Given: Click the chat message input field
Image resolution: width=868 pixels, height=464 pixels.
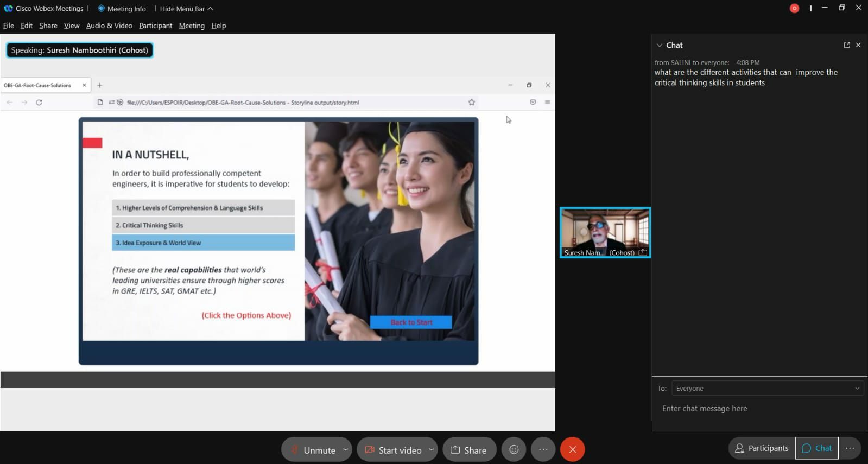Looking at the screenshot, I should pyautogui.click(x=760, y=409).
